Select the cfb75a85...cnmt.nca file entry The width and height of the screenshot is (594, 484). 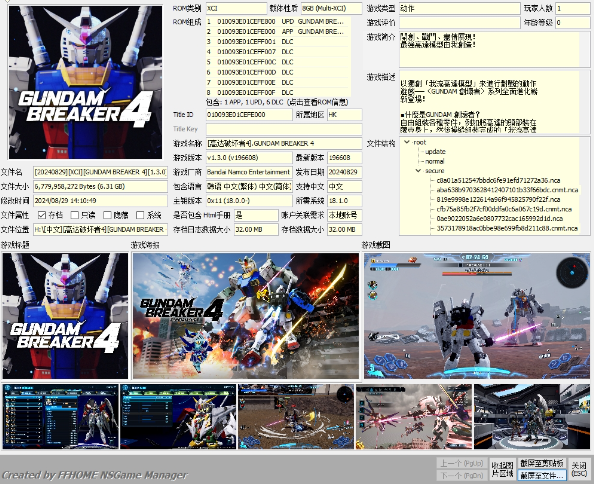pos(504,209)
